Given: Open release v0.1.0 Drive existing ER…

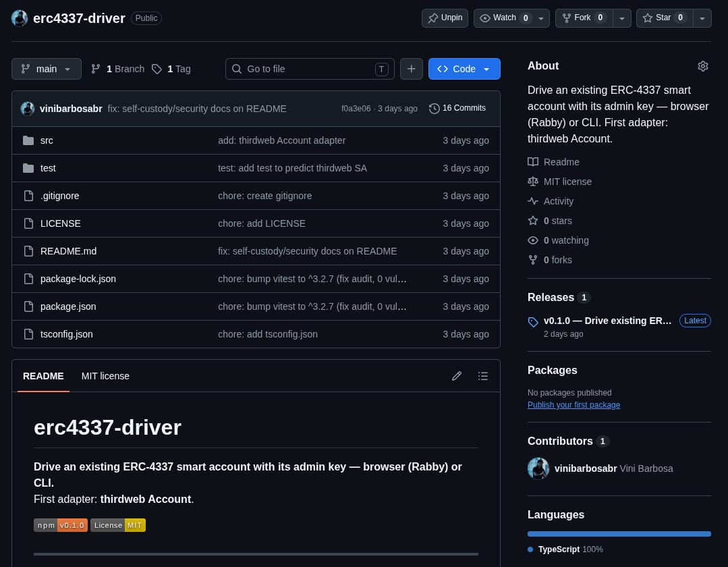Looking at the screenshot, I should [607, 321].
